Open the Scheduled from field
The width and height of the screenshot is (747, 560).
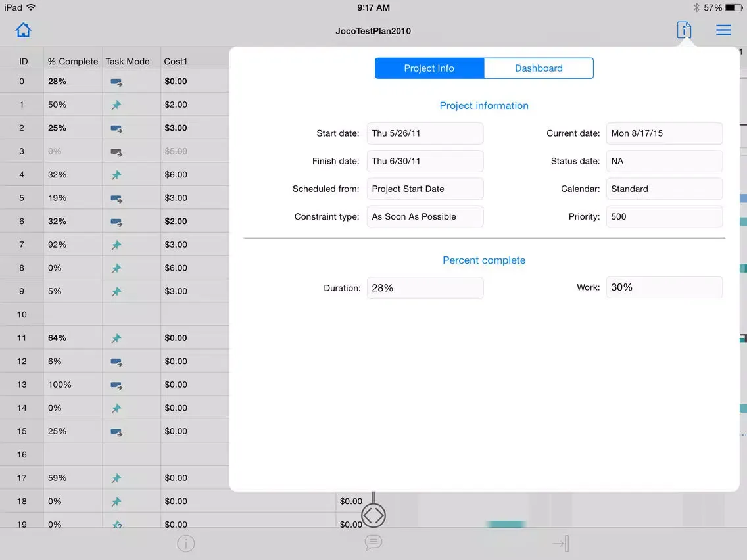pos(425,189)
